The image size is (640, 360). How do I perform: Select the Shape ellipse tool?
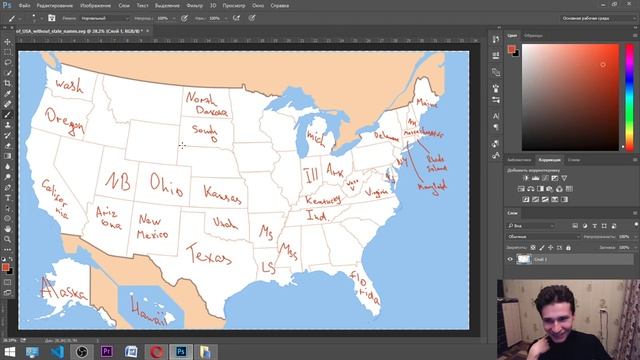coord(8,219)
